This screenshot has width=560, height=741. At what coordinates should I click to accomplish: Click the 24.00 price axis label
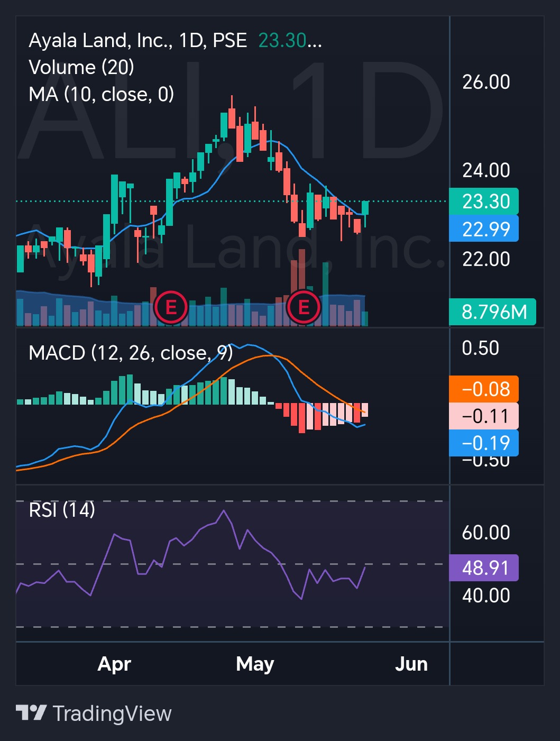click(x=486, y=170)
